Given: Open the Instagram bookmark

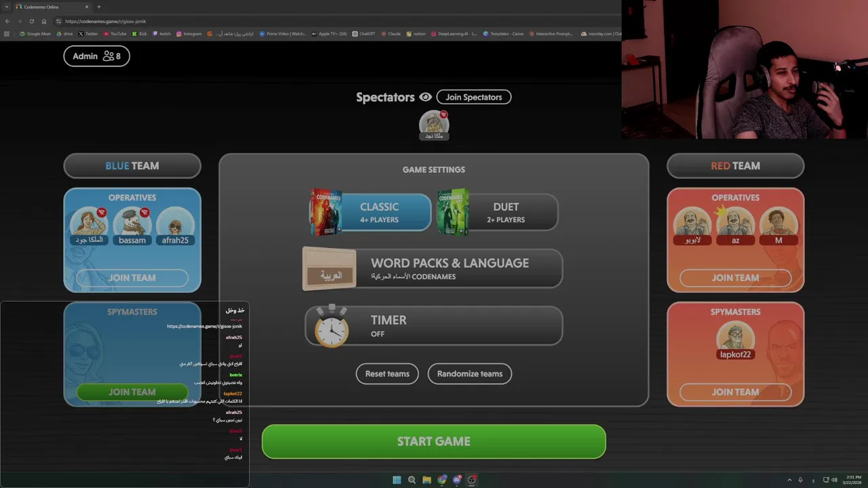Looking at the screenshot, I should [x=189, y=34].
